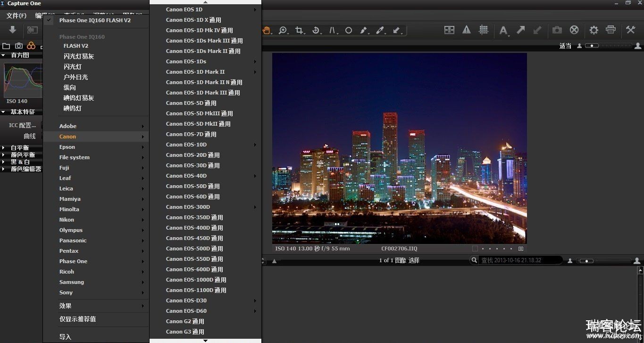Click the letter A text tool icon
This screenshot has height=343, width=644.
[503, 30]
